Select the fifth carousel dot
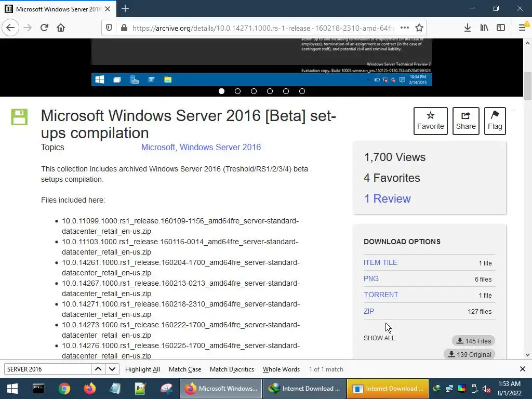Image resolution: width=532 pixels, height=399 pixels. [x=286, y=91]
